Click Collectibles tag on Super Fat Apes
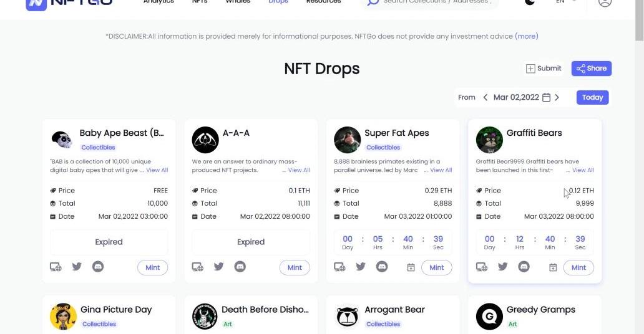This screenshot has height=334, width=644. click(x=383, y=147)
